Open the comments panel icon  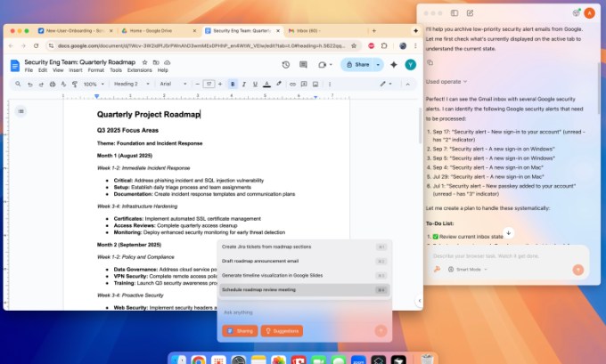coord(303,65)
